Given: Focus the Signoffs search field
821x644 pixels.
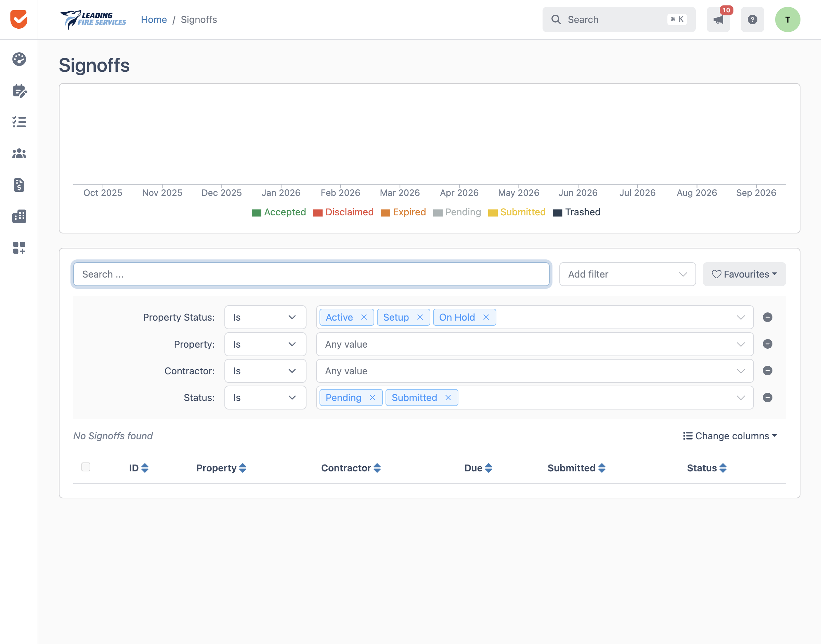Looking at the screenshot, I should point(311,274).
